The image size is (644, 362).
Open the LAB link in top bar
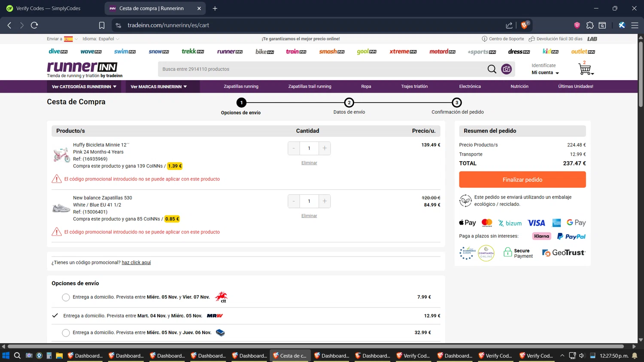pos(592,39)
